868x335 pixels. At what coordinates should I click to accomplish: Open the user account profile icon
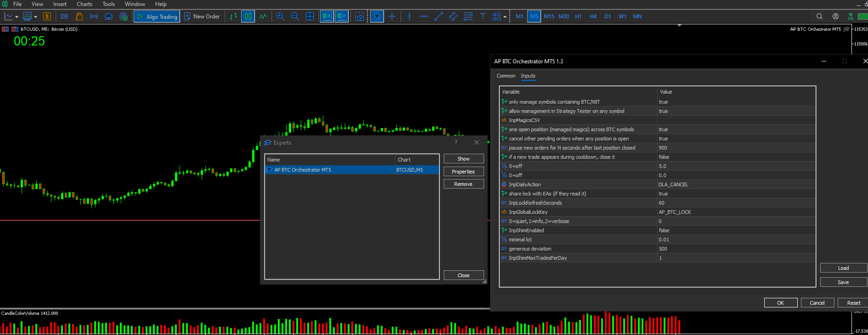[835, 17]
